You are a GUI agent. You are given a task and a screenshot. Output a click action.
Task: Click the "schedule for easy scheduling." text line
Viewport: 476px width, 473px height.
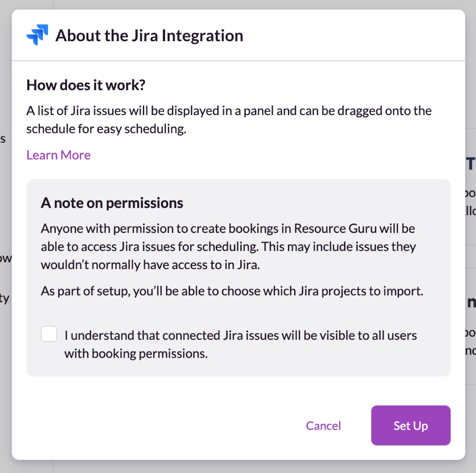106,129
